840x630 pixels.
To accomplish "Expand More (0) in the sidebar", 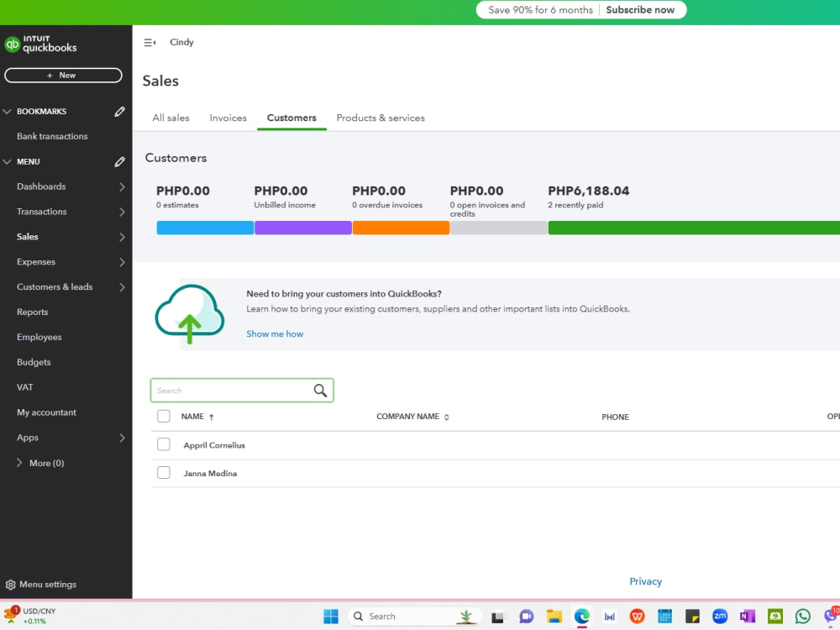I will (x=40, y=463).
